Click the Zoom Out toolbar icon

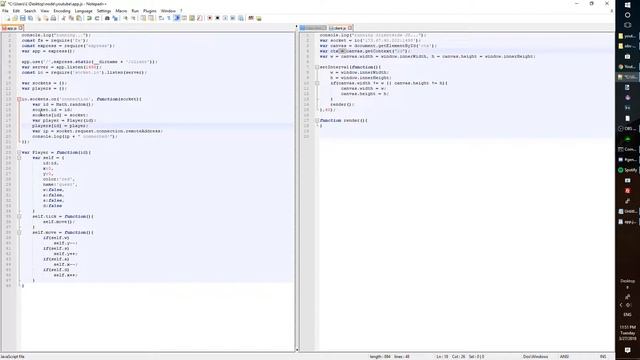[x=133, y=18]
